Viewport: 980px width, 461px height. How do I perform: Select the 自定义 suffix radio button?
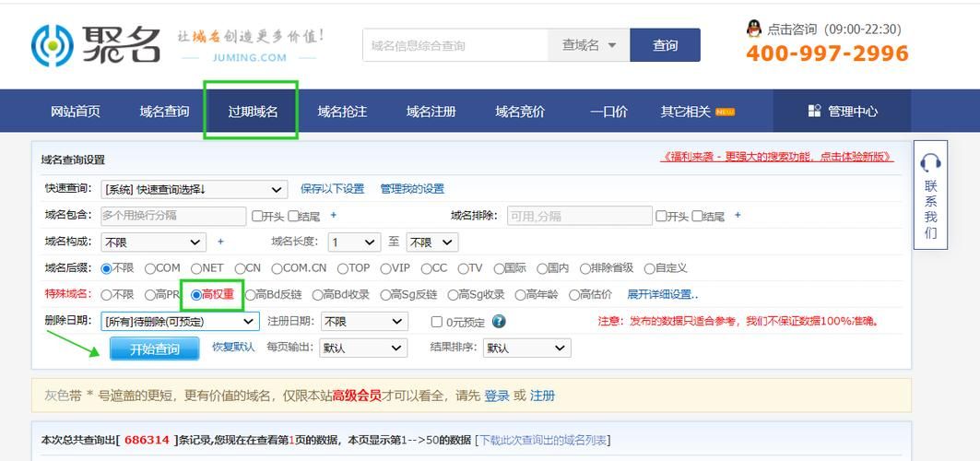(x=649, y=268)
